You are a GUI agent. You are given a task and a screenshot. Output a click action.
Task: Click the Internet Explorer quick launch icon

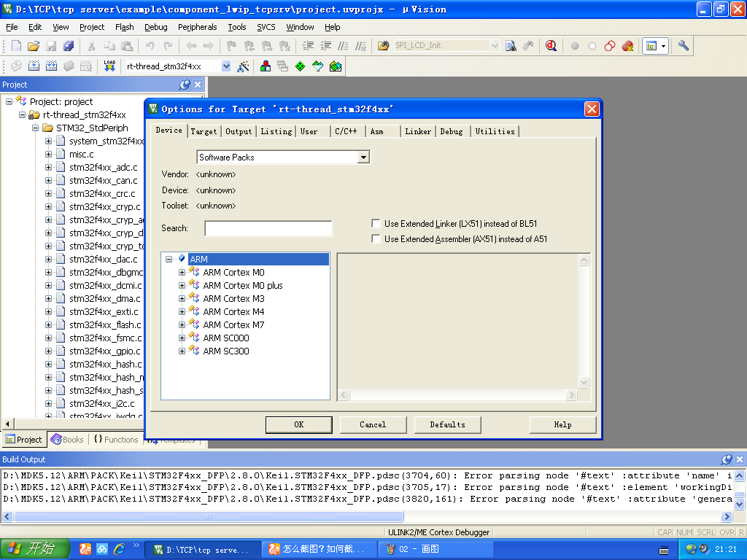(119, 549)
